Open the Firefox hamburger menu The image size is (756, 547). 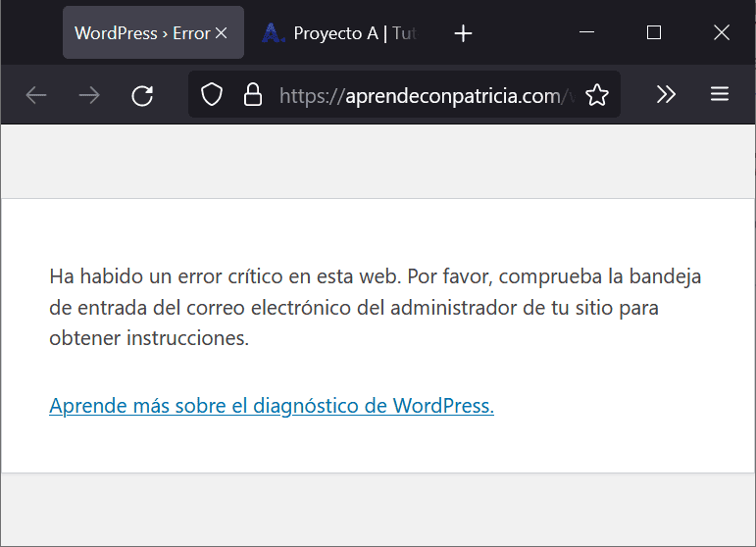point(720,94)
